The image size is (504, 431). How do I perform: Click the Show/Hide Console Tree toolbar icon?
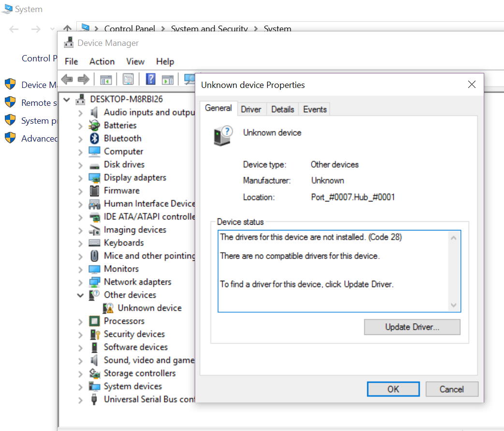(106, 79)
